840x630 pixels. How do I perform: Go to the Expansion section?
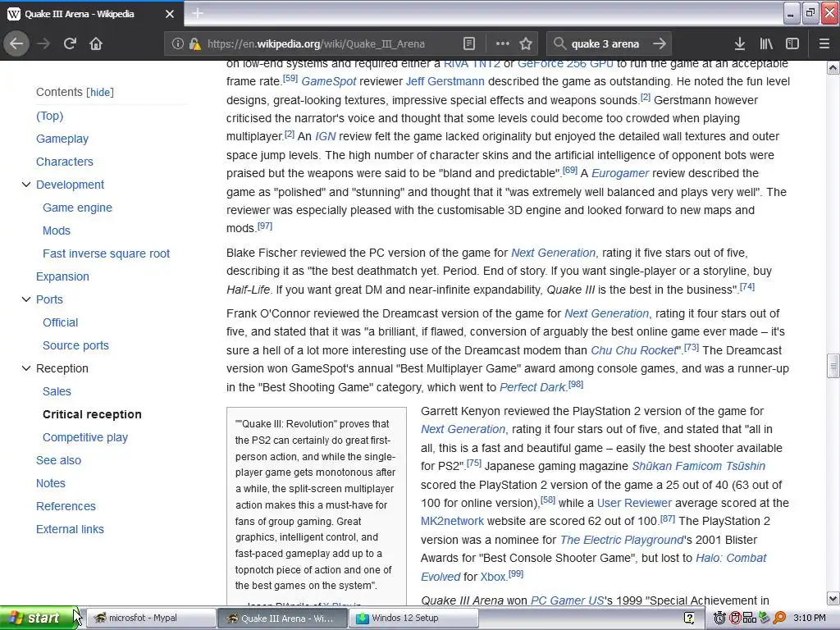pos(62,277)
